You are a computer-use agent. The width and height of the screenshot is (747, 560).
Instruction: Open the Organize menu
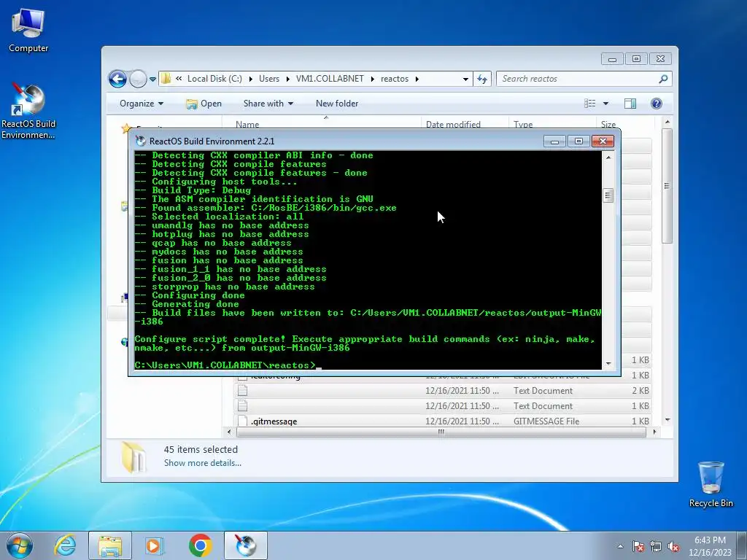[x=142, y=104]
